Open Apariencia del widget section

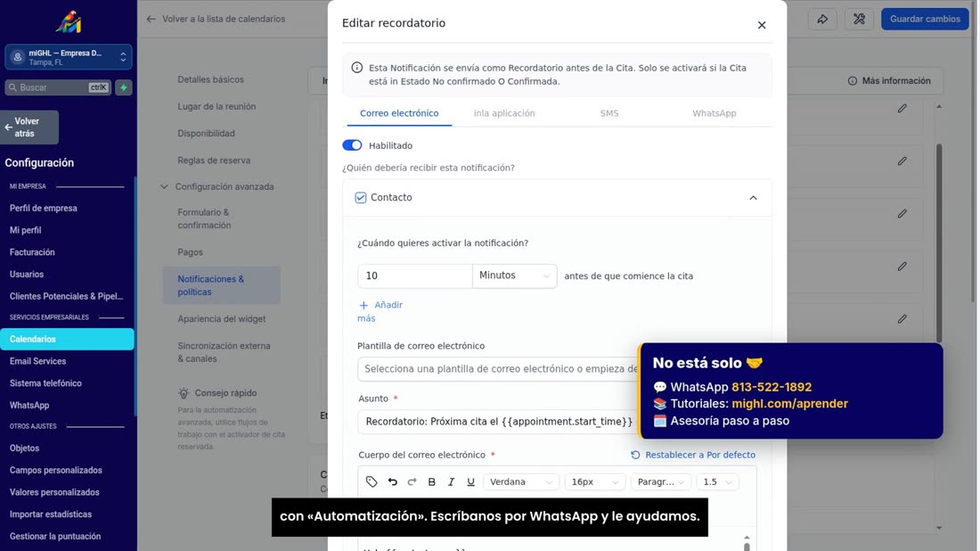222,319
